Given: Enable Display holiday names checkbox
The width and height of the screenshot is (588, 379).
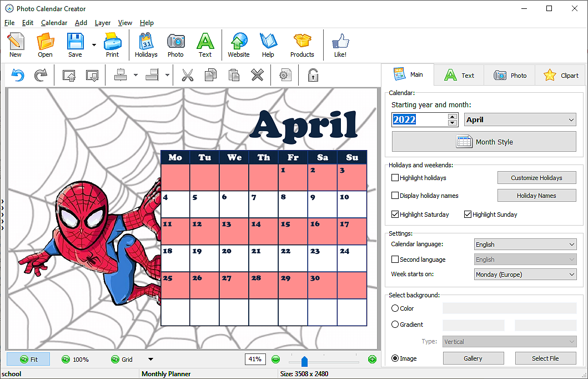Looking at the screenshot, I should point(395,195).
